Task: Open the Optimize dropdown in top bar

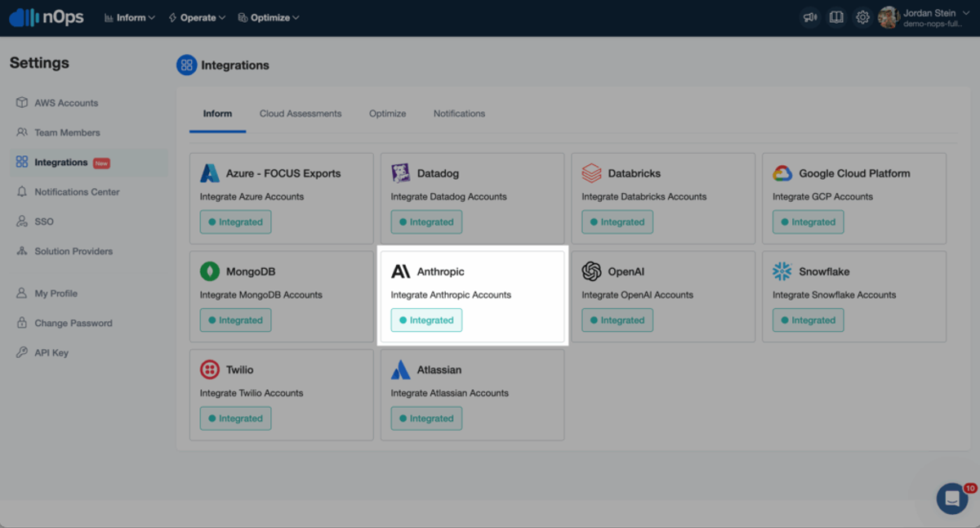Action: click(x=269, y=17)
